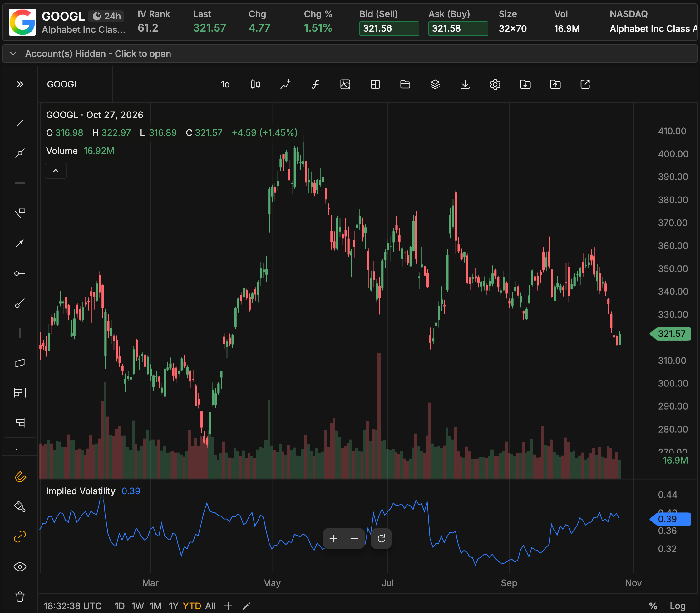Open the layers stack icon
Image resolution: width=700 pixels, height=613 pixels.
435,84
